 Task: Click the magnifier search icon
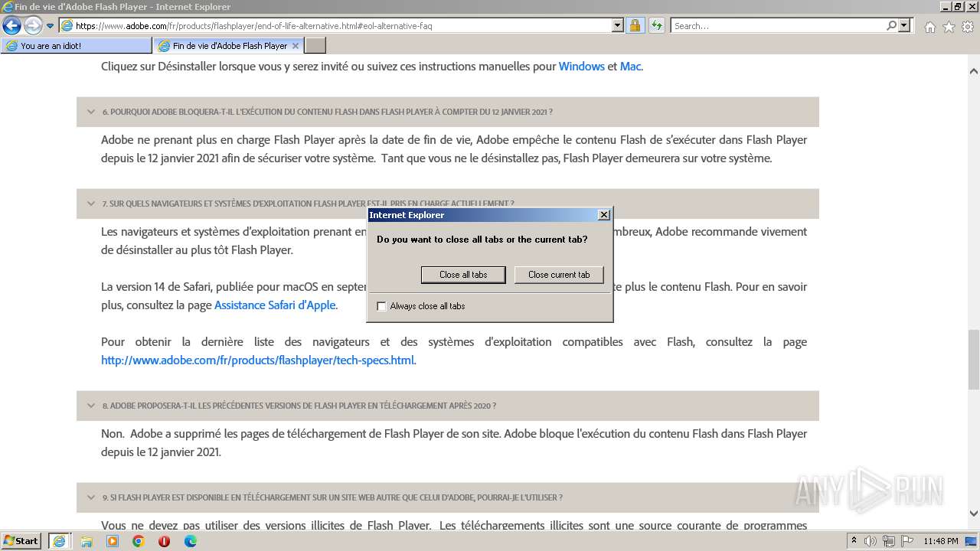pyautogui.click(x=891, y=25)
